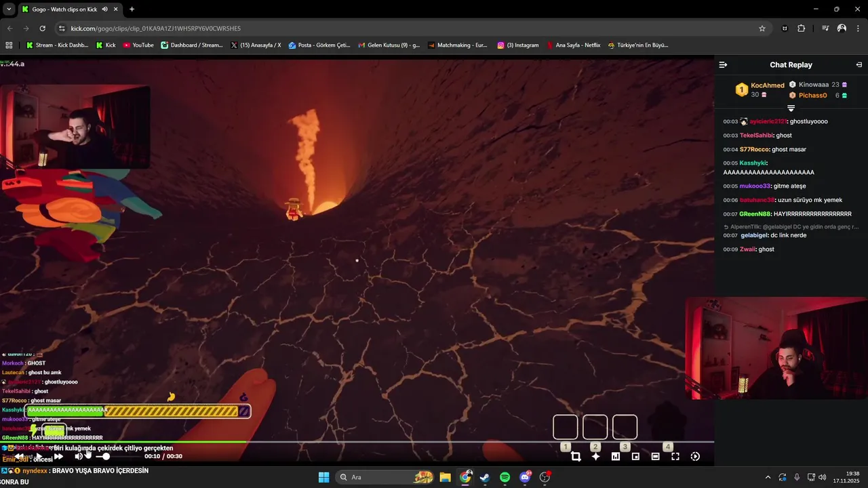Click the kick.com URL address bar
Viewport: 868px width, 488px height.
pos(407,28)
